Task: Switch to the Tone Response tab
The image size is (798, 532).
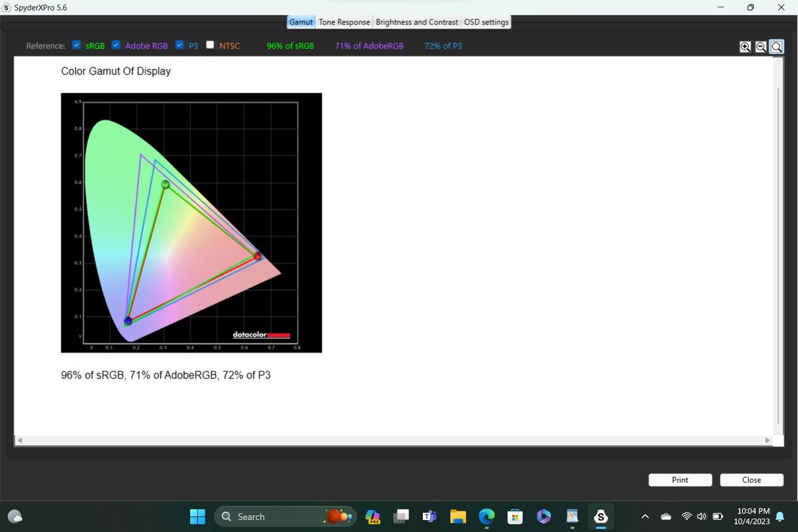Action: point(344,22)
